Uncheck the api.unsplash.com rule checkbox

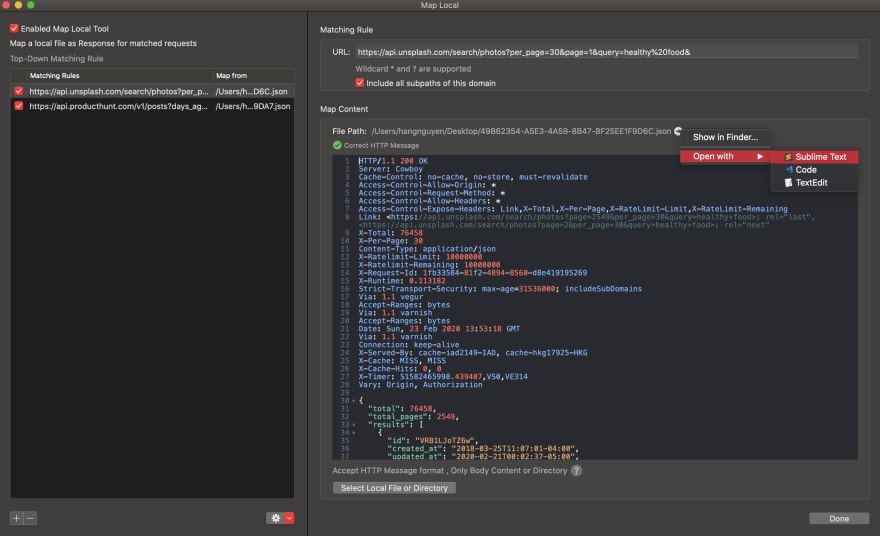[19, 91]
